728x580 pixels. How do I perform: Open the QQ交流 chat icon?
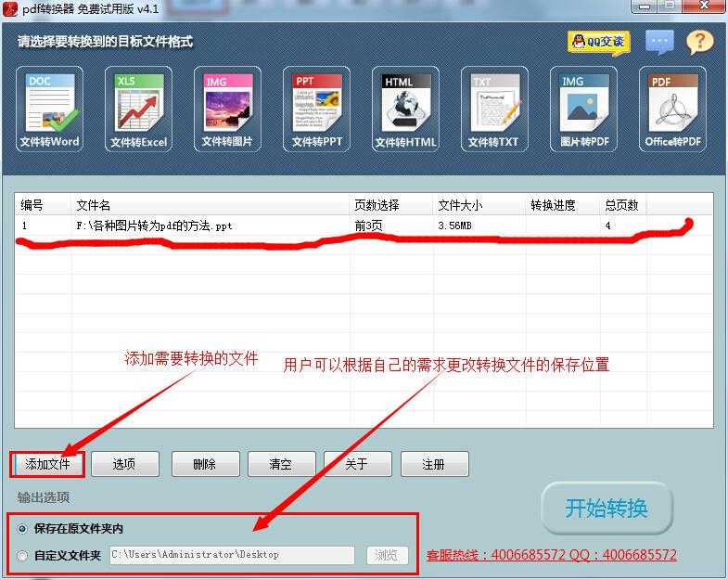coord(598,42)
